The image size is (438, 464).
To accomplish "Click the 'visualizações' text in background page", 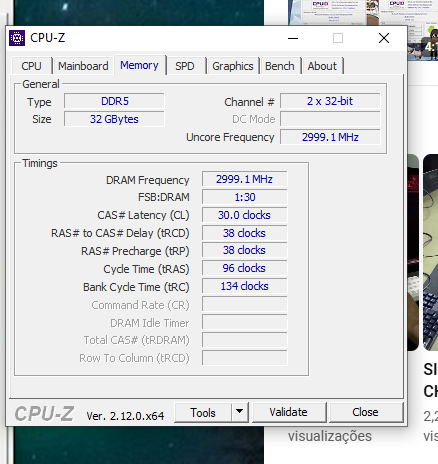I will (330, 436).
